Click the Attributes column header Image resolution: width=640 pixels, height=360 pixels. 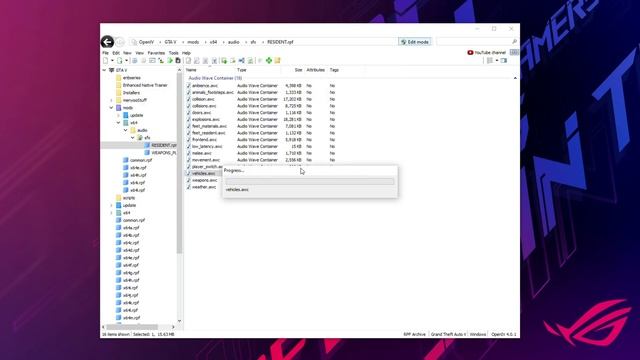tap(316, 70)
